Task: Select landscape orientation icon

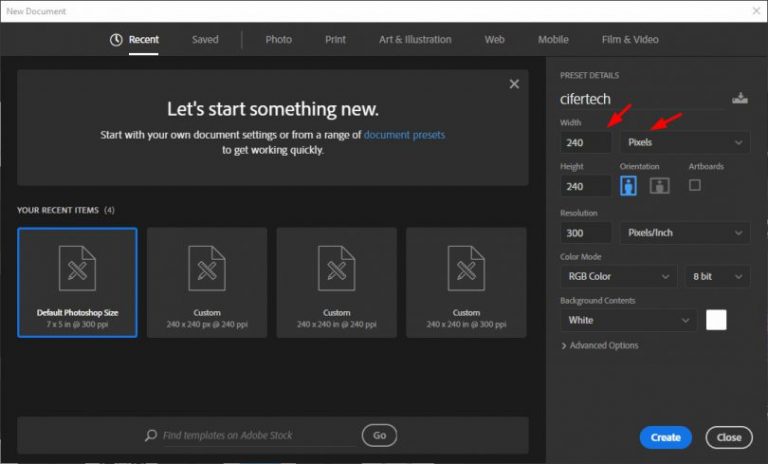Action: (659, 186)
